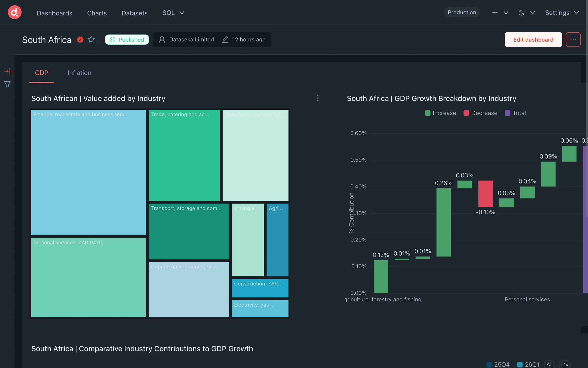This screenshot has width=588, height=368.
Task: Click Edit dashboard button
Action: (533, 39)
